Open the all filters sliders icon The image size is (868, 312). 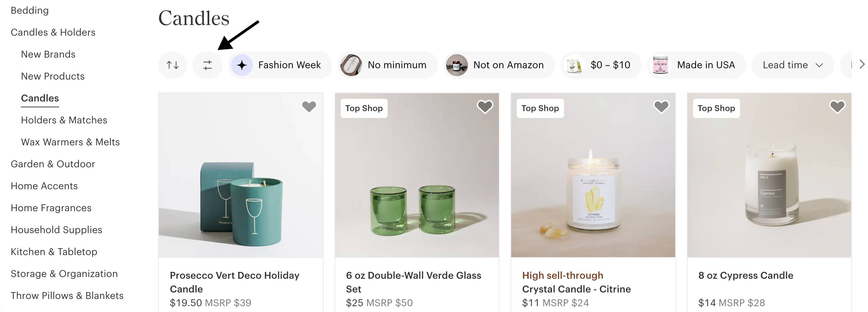click(208, 65)
